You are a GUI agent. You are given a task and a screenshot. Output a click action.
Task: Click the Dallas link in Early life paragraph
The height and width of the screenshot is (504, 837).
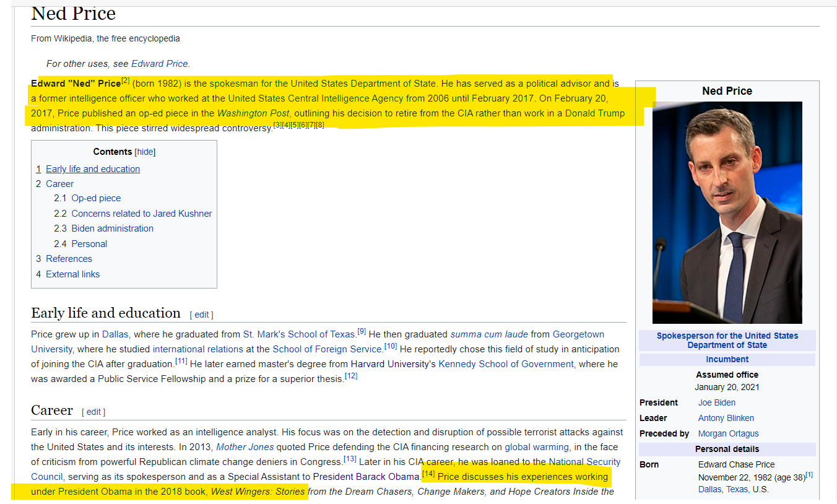point(115,334)
